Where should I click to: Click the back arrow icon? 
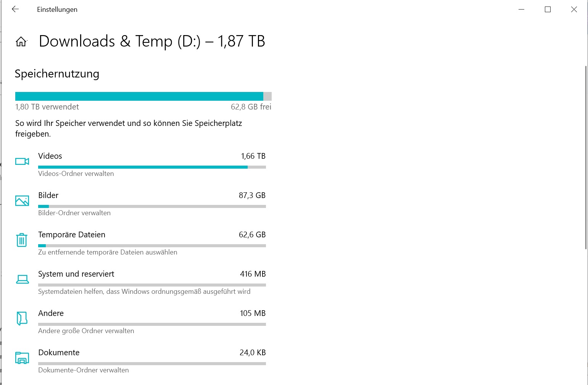[15, 9]
